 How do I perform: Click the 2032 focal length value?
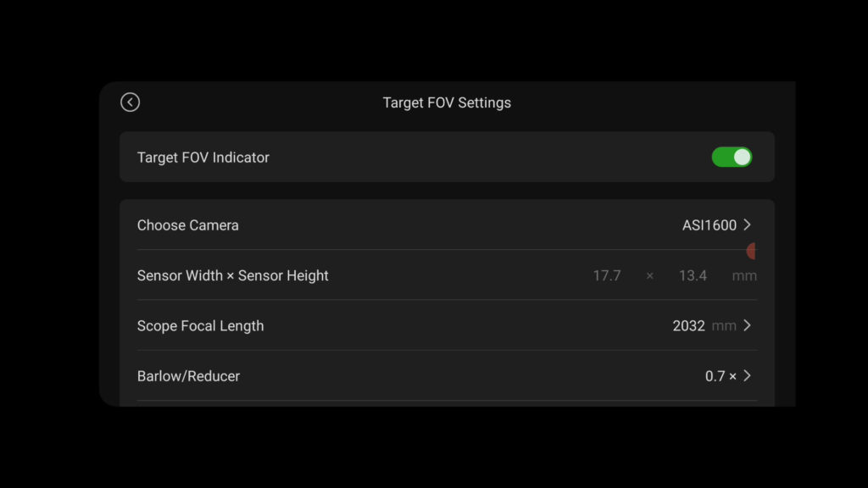click(688, 326)
